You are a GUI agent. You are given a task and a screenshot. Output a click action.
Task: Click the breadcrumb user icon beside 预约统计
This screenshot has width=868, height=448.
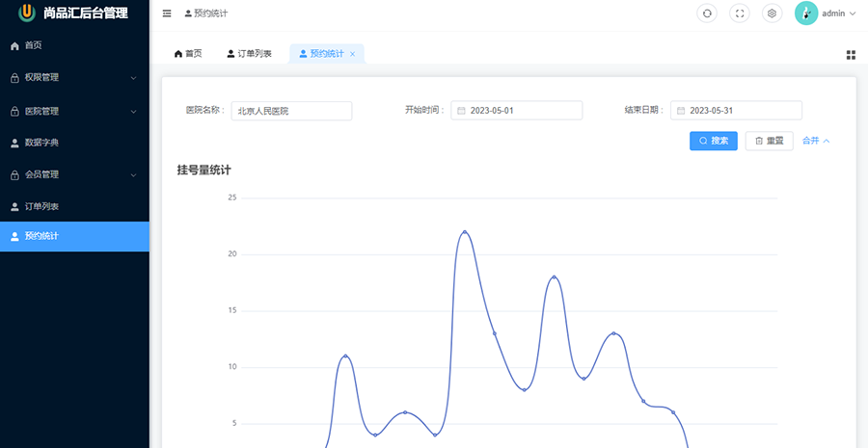pos(188,13)
